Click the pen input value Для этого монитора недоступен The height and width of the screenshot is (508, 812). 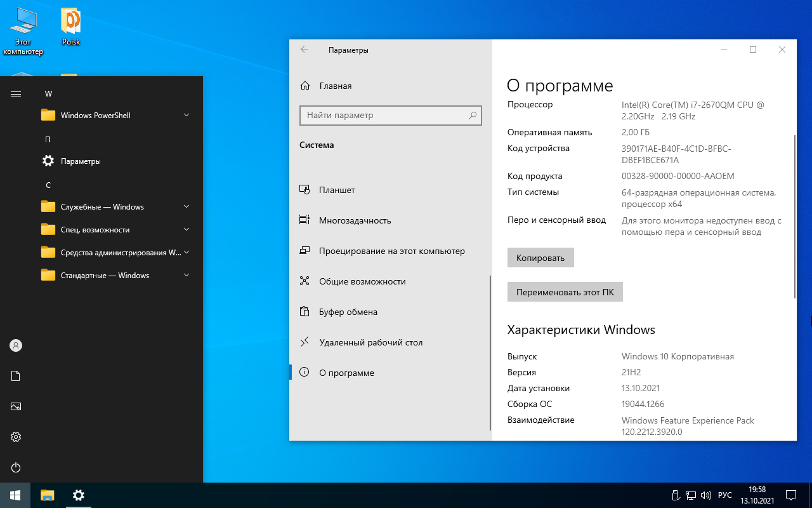[702, 226]
